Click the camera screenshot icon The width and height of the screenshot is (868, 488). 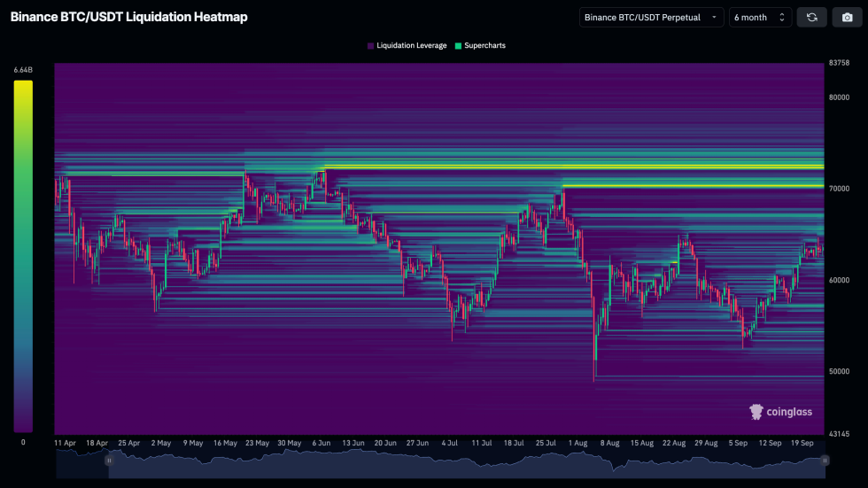[847, 17]
